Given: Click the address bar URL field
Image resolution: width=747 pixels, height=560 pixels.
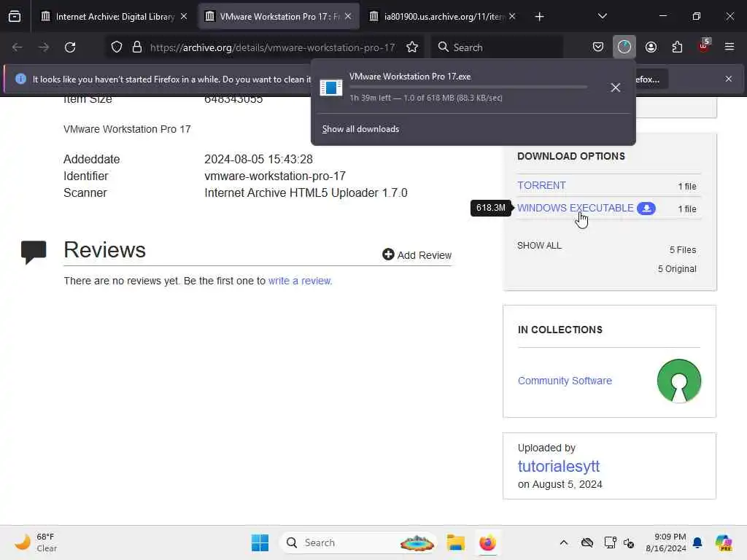Looking at the screenshot, I should (x=273, y=47).
